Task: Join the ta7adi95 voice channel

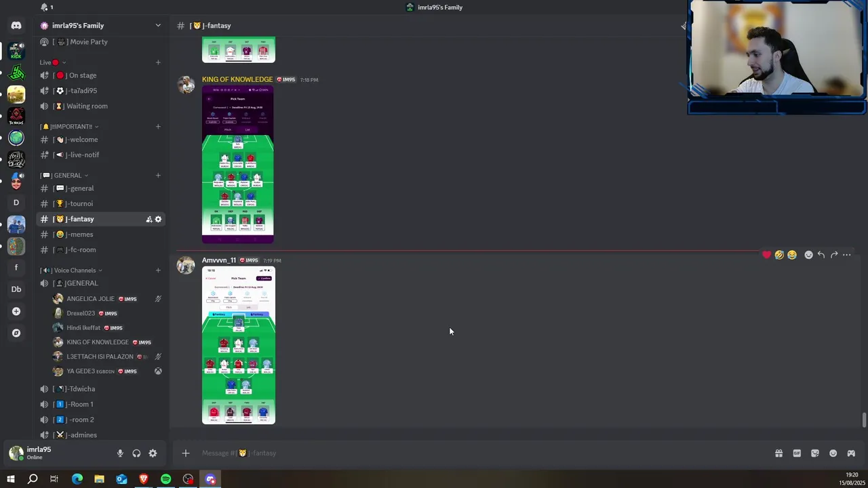Action: (x=102, y=91)
